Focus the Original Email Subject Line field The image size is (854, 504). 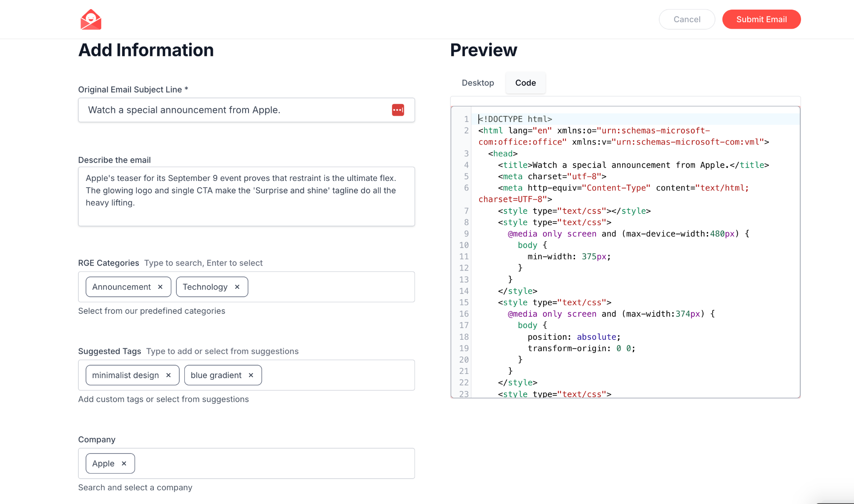[x=246, y=110]
